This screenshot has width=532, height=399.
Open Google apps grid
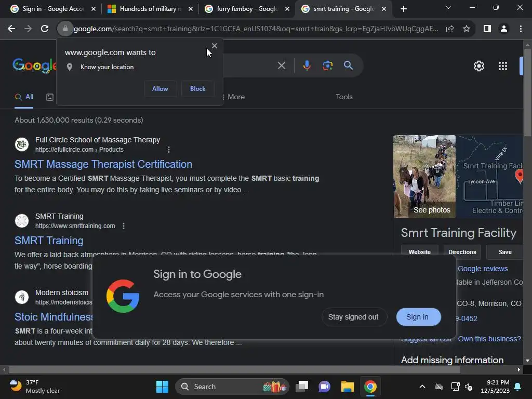coord(503,66)
